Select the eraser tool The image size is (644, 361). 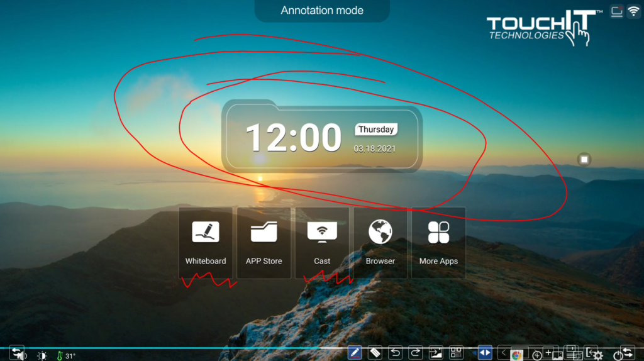(375, 353)
